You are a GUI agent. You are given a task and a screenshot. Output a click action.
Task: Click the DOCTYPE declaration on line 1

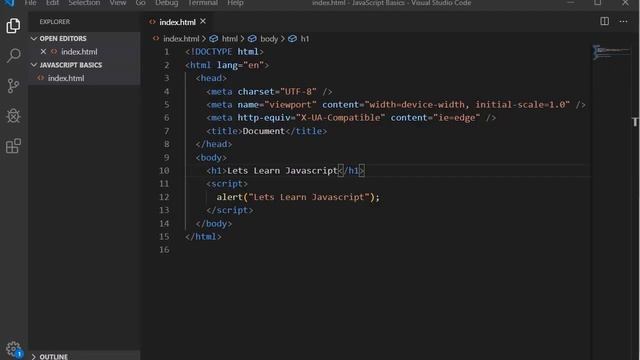pyautogui.click(x=224, y=52)
